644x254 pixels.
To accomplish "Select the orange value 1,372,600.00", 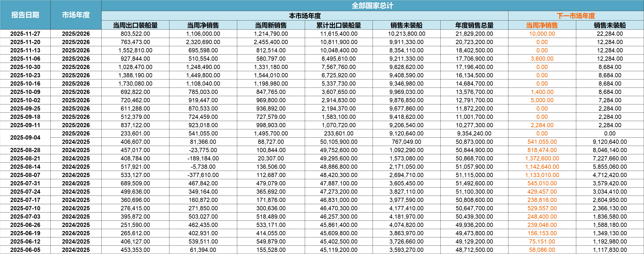I will (542, 158).
